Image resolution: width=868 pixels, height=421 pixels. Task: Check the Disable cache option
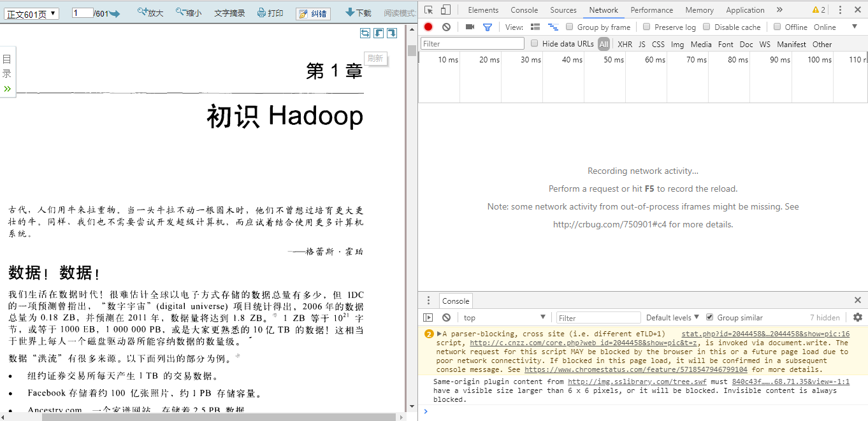(707, 27)
